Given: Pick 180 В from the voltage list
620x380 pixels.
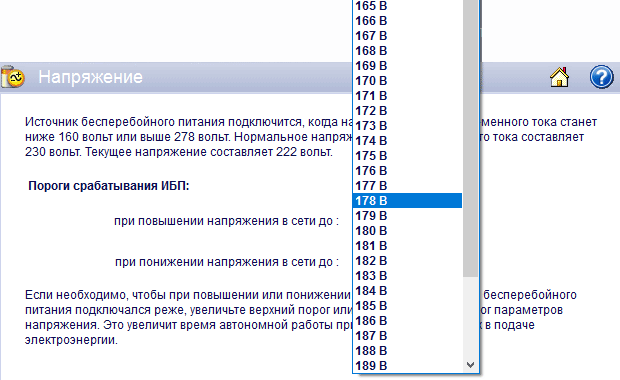Looking at the screenshot, I should point(407,231).
